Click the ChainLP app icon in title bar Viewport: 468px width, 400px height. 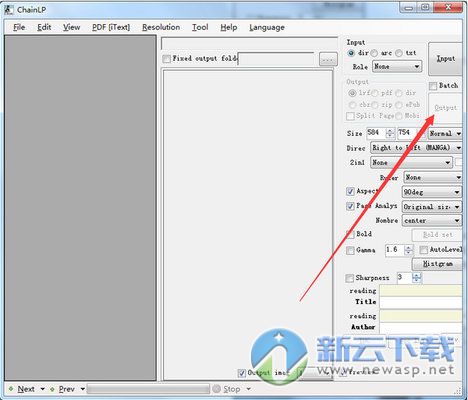[x=9, y=9]
